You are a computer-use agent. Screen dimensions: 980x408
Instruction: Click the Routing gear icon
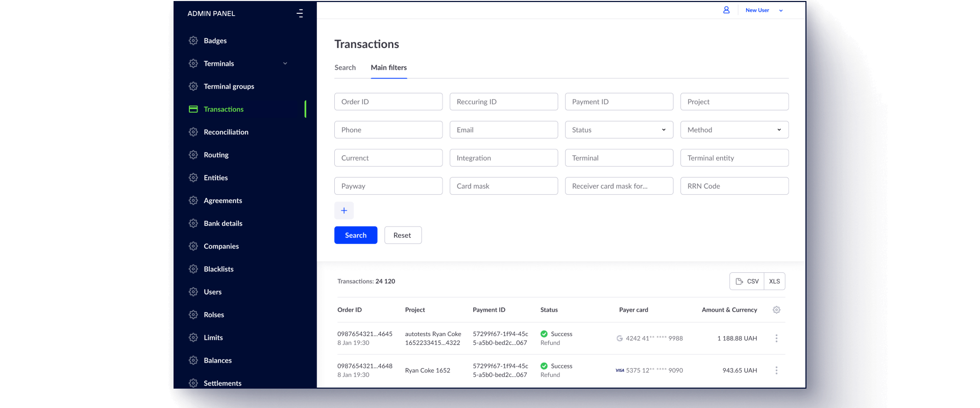coord(193,155)
